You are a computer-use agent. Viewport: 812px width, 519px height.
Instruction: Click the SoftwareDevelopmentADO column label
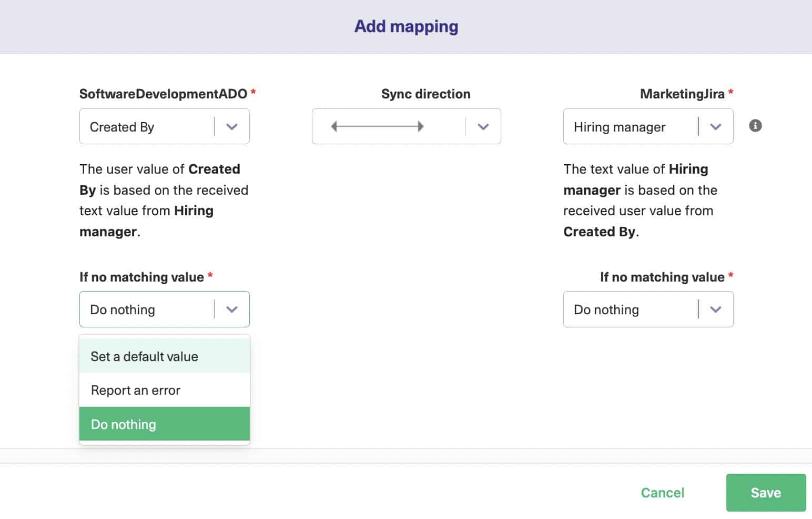(x=165, y=93)
